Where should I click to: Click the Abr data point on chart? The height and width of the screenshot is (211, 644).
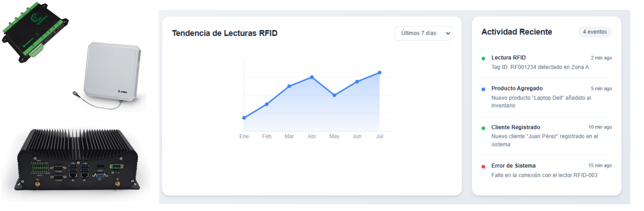point(312,77)
